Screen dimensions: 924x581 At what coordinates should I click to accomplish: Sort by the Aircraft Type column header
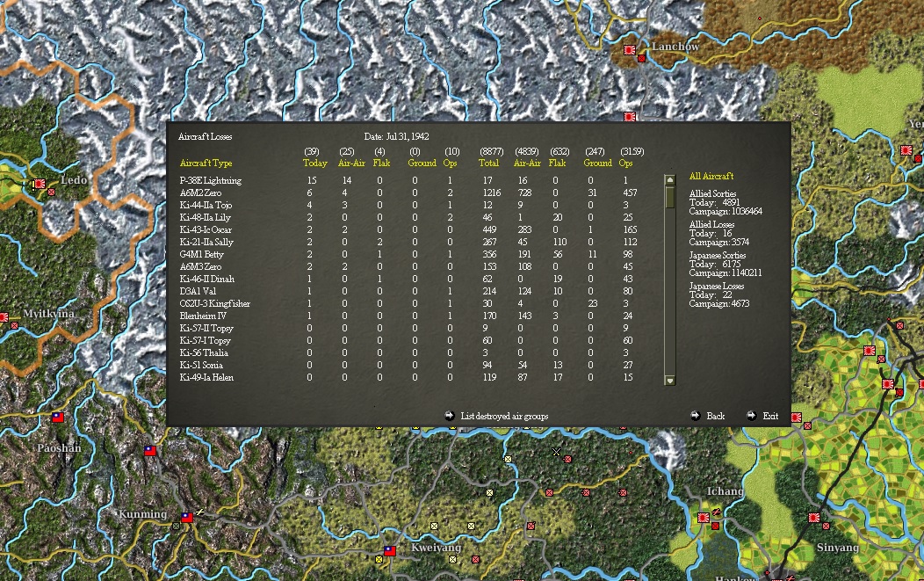click(206, 163)
